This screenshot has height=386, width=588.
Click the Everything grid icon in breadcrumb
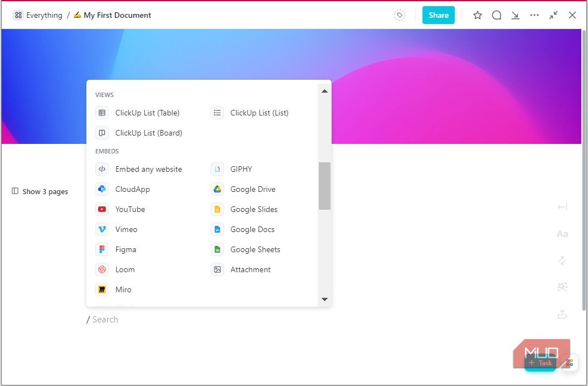pos(18,15)
